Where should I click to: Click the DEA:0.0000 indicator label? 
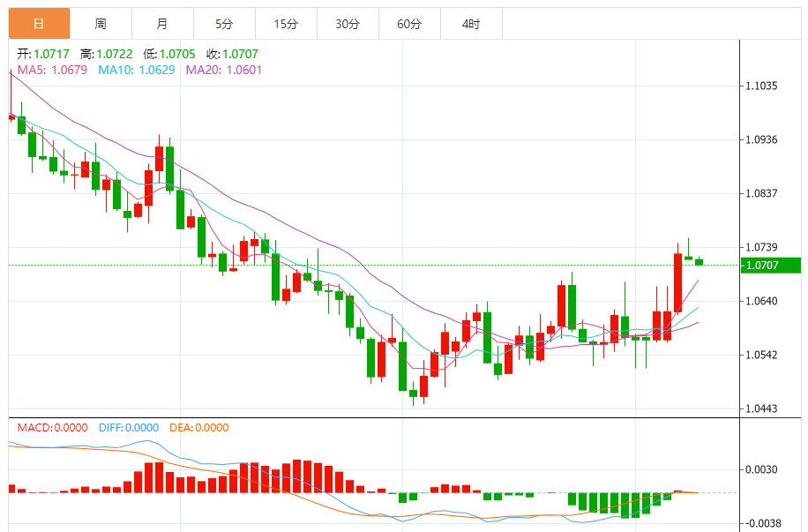(x=198, y=428)
